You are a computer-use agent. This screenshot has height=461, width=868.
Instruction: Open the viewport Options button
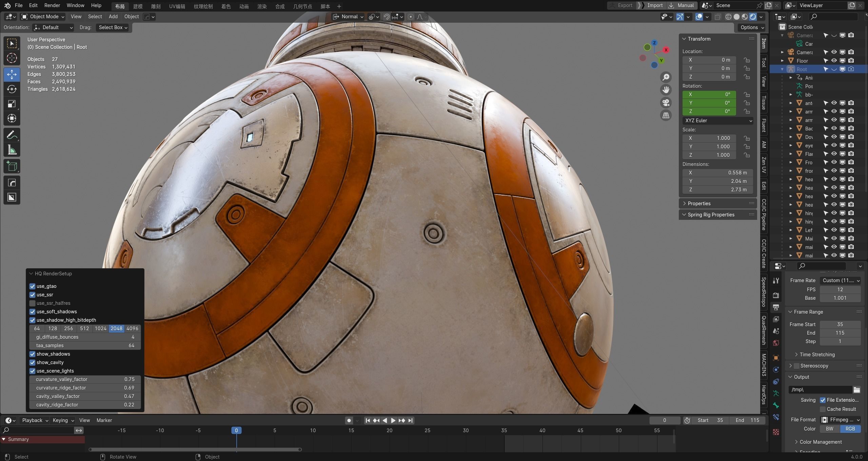tap(752, 27)
